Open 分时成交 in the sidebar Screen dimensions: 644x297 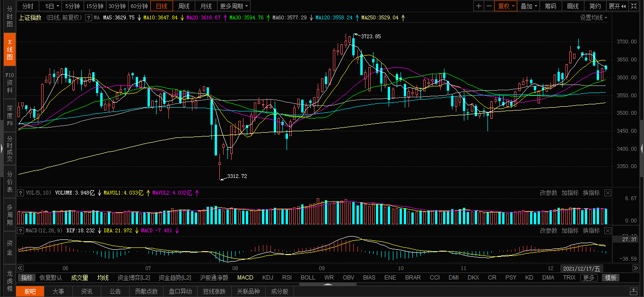click(9, 148)
